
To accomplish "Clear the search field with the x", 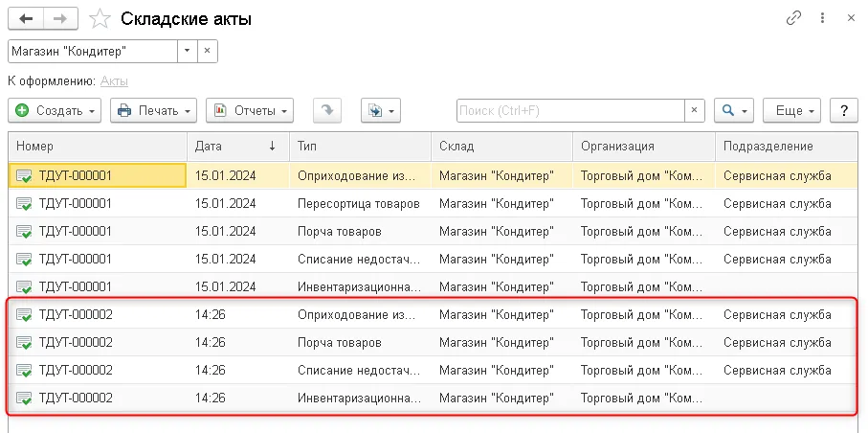I will 694,110.
